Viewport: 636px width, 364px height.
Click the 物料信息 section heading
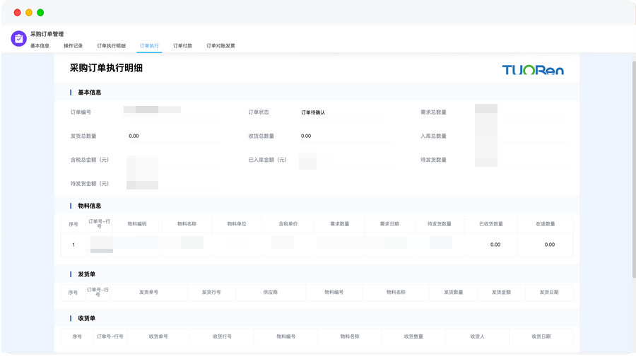(90, 206)
